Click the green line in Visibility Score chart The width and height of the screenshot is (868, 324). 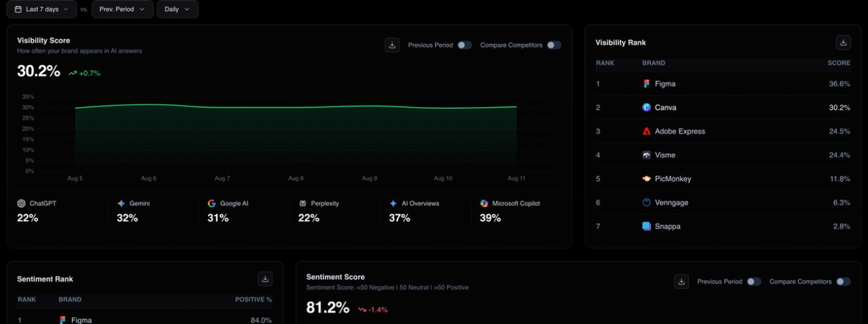tap(296, 107)
